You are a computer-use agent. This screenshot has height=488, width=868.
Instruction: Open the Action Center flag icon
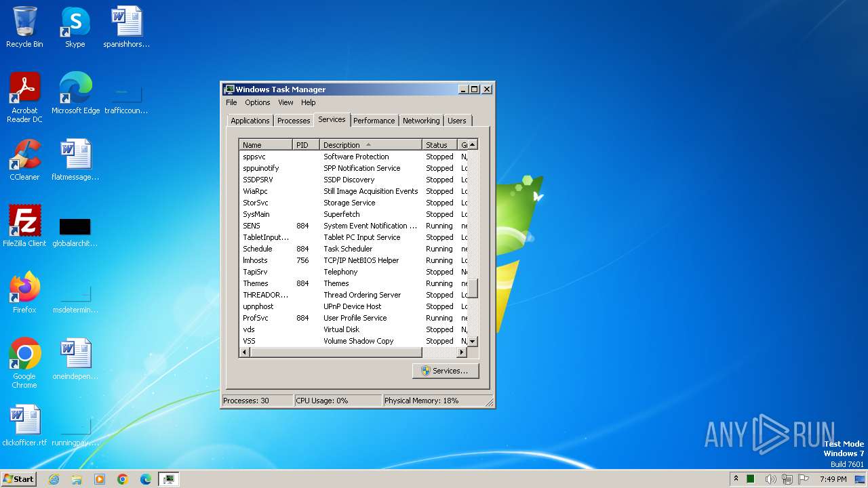tap(804, 479)
